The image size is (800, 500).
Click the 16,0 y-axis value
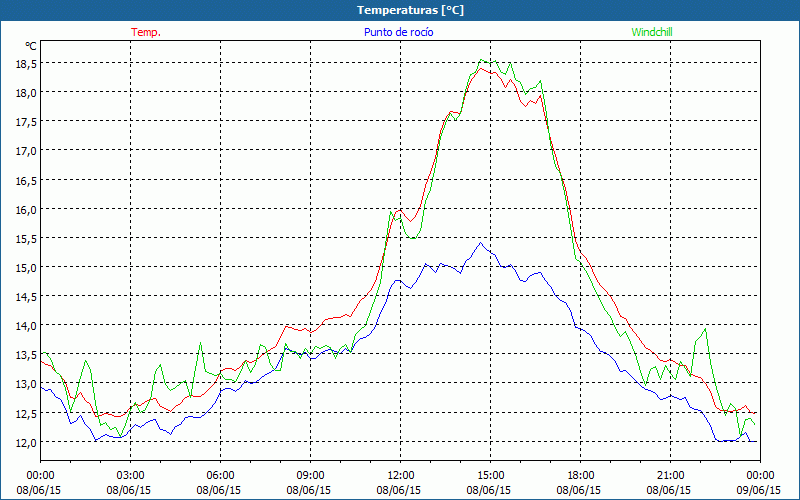(x=26, y=209)
